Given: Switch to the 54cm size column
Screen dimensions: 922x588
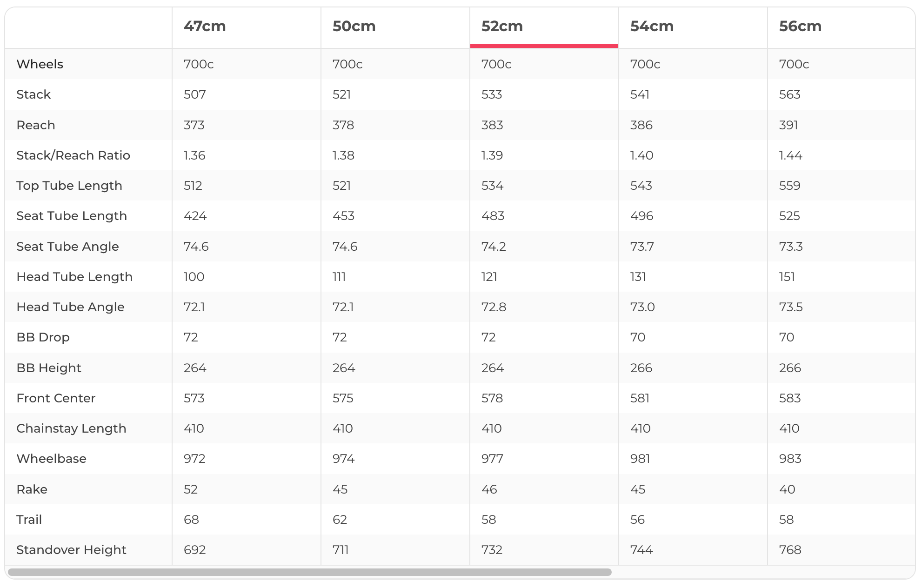Looking at the screenshot, I should [651, 27].
